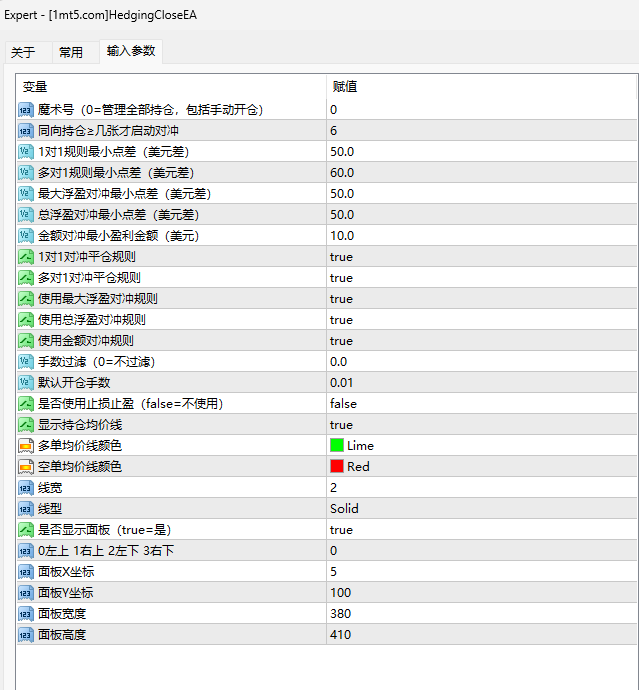The width and height of the screenshot is (639, 690).
Task: Click the 面板高度 value field 410
Action: coord(341,635)
